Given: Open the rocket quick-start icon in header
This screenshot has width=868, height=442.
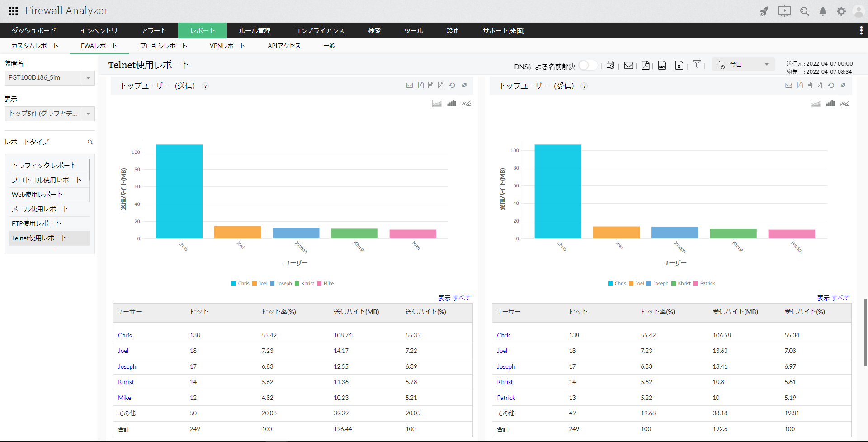Looking at the screenshot, I should point(764,11).
